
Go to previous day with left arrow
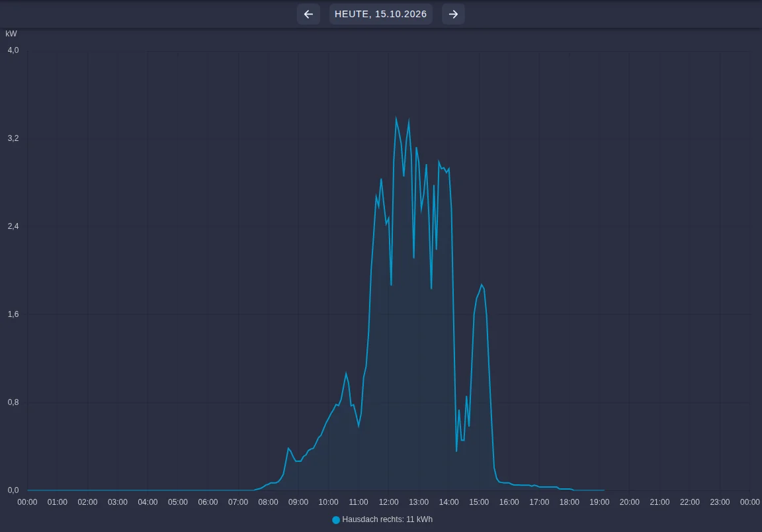pyautogui.click(x=308, y=14)
